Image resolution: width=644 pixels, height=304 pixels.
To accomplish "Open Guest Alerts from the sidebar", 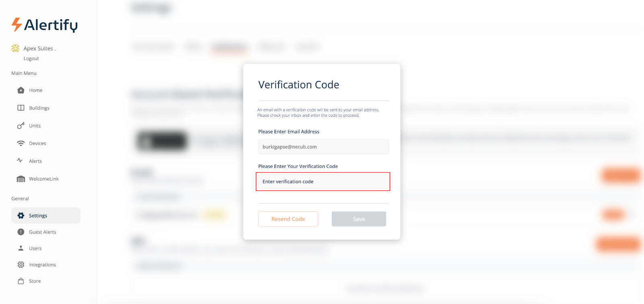I will point(42,232).
